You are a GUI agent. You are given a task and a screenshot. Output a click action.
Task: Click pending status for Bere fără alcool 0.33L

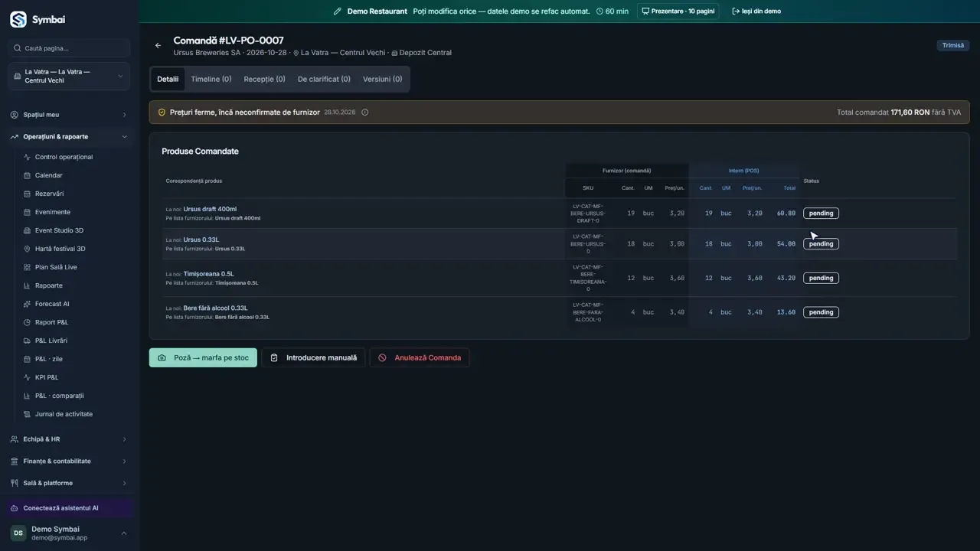(821, 312)
